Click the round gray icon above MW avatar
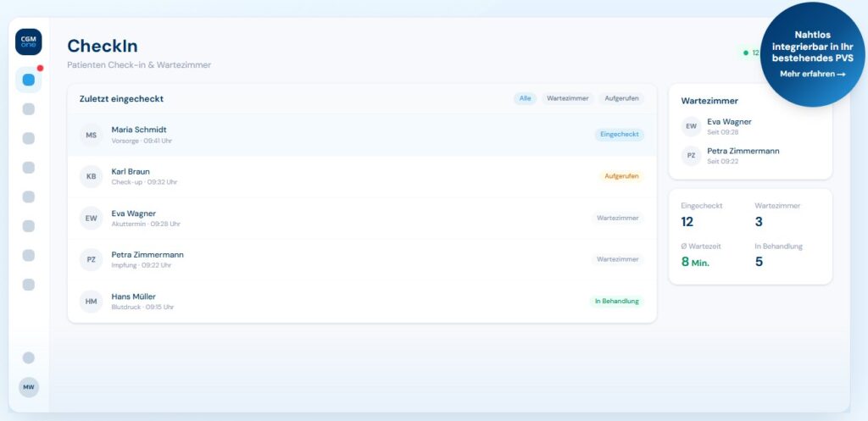The height and width of the screenshot is (421, 868). click(x=28, y=357)
